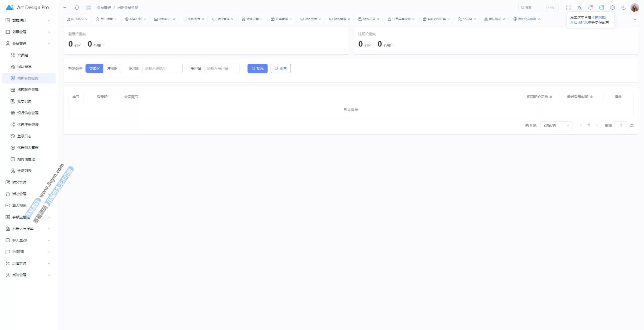
Task: Click the user avatar thumbnail
Action: click(x=634, y=8)
